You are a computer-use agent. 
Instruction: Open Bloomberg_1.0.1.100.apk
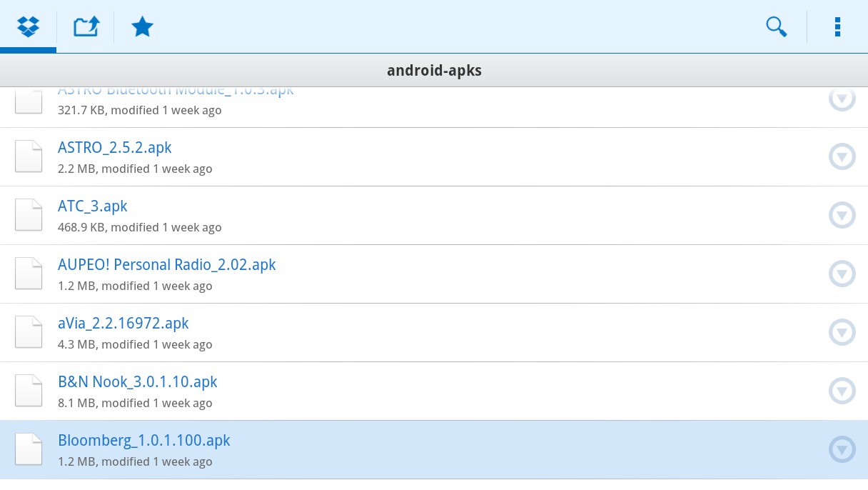pyautogui.click(x=434, y=450)
